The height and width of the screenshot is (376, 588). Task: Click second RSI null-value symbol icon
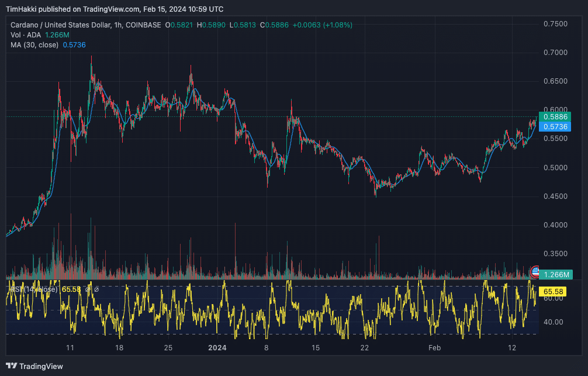(x=96, y=289)
